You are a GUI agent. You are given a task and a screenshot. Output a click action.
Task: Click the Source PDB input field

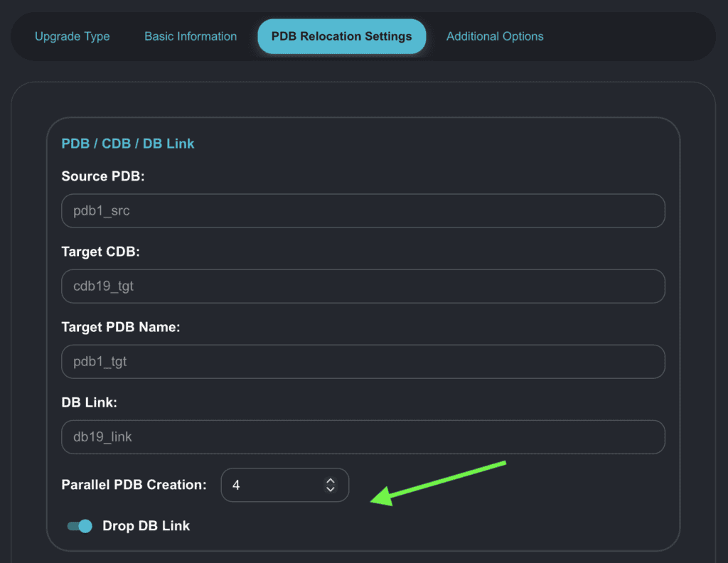pos(363,211)
